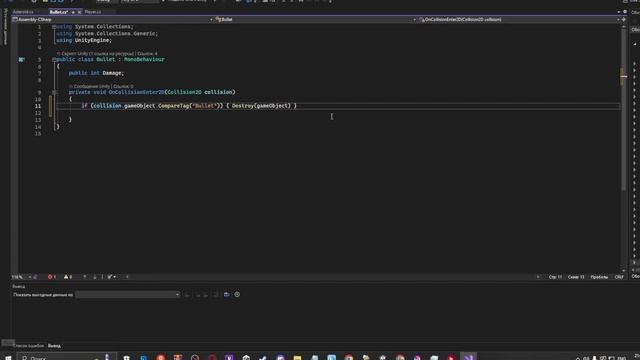Click the CRLF line ending indicator
This screenshot has width=640, height=360.
pyautogui.click(x=619, y=277)
